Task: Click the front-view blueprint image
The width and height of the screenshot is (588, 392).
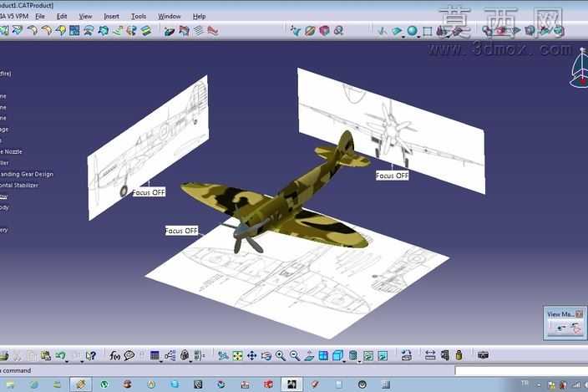Action: click(392, 130)
